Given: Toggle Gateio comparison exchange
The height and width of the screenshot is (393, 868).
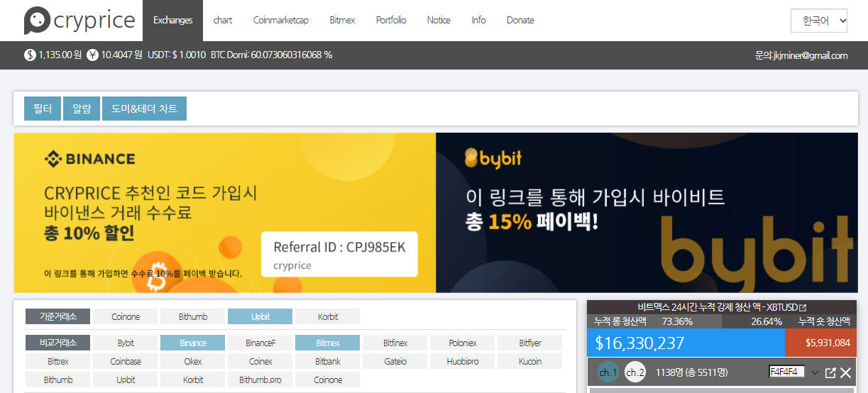Looking at the screenshot, I should coord(395,361).
